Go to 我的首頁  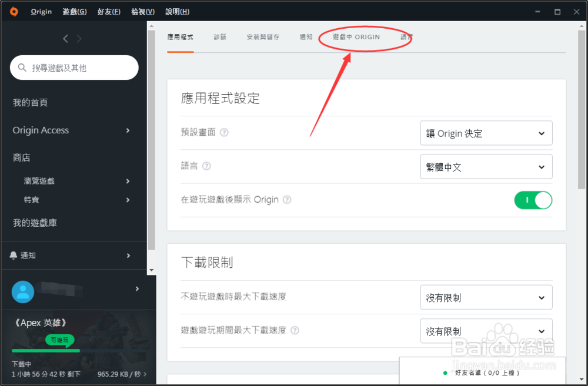31,103
